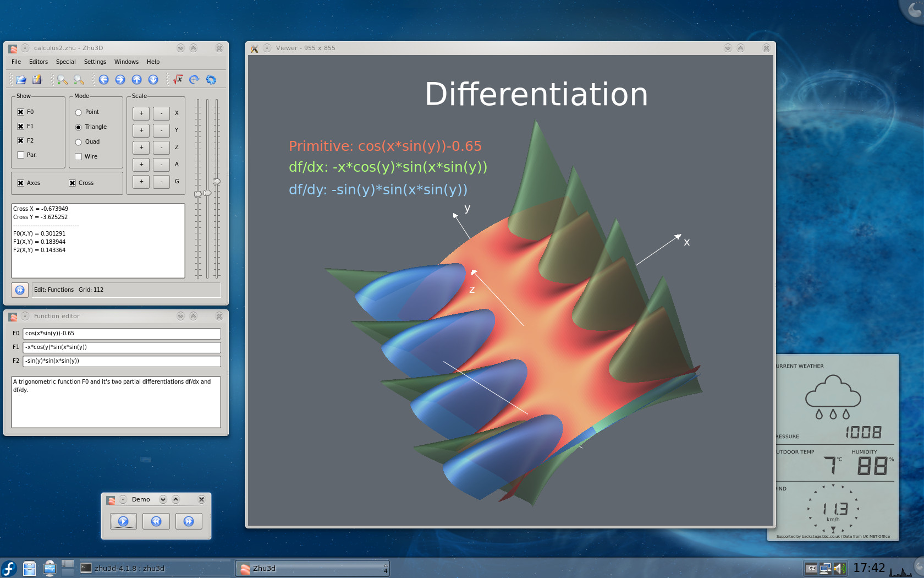The image size is (924, 578).
Task: Click the virtual desktop pager in the panel
Action: point(68,568)
